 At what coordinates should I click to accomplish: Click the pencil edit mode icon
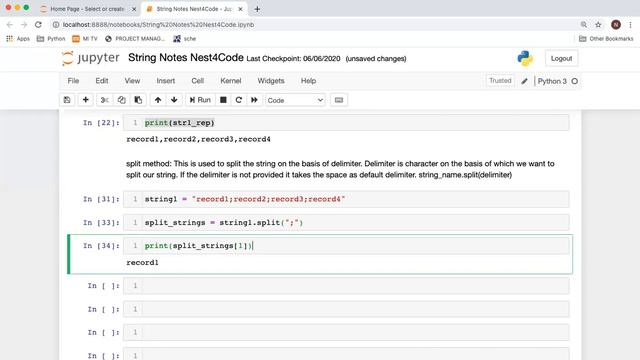coord(524,81)
